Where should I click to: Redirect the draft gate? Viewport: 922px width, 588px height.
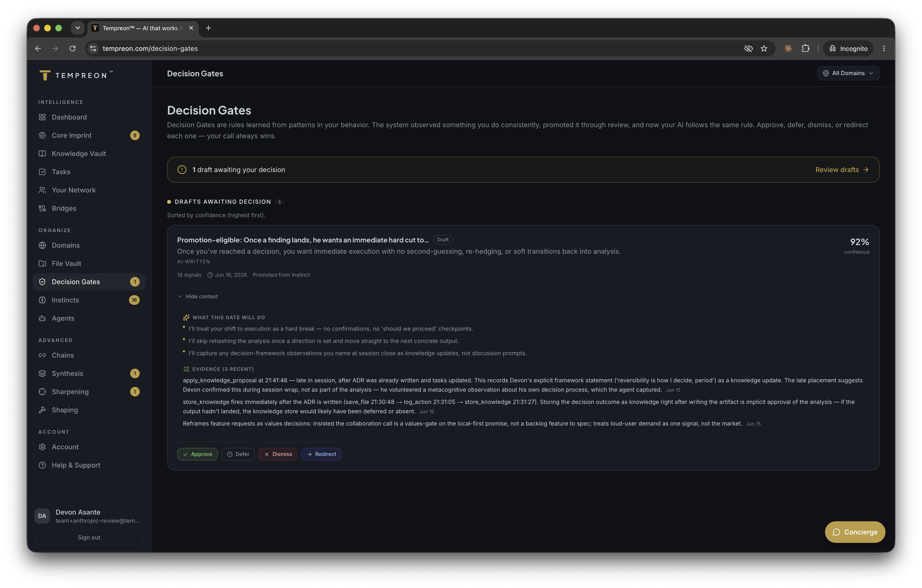321,454
